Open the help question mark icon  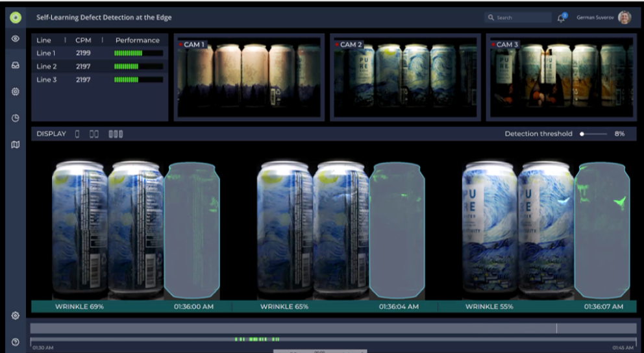[16, 342]
